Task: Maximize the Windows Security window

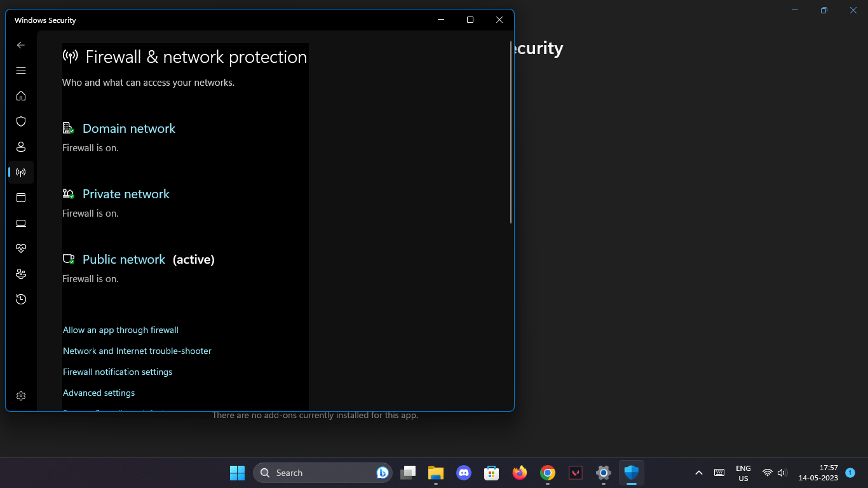Action: pos(470,20)
